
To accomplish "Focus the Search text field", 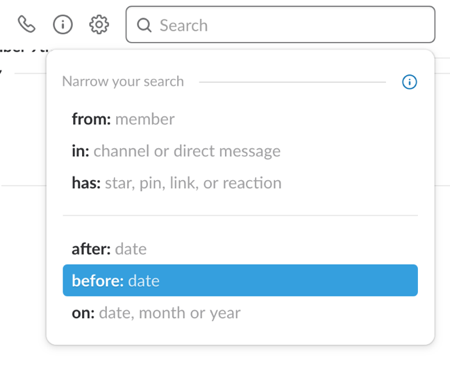I will click(x=280, y=24).
